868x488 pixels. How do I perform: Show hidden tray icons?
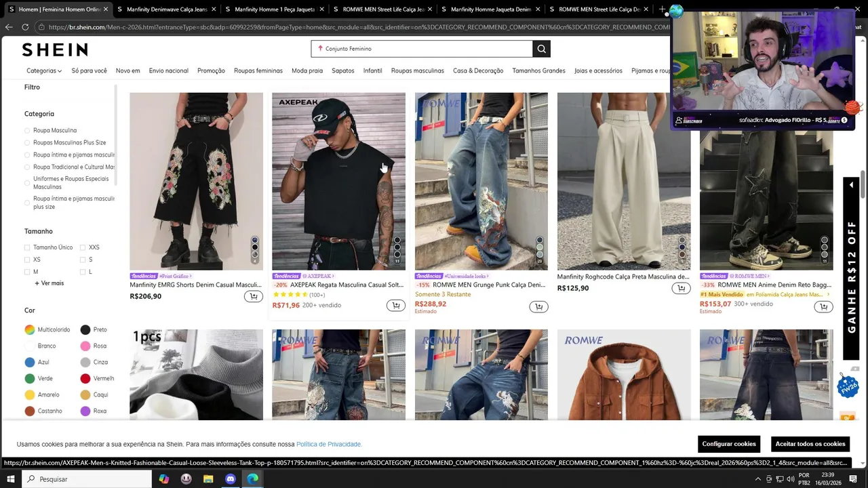coord(758,479)
